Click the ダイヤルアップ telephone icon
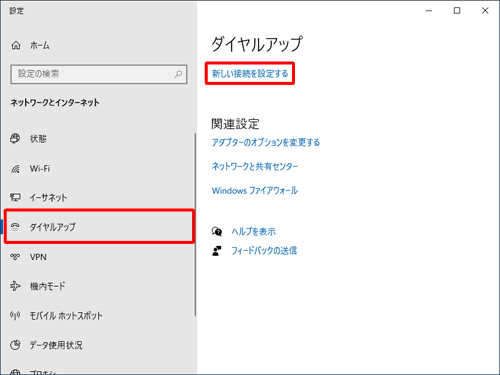This screenshot has width=500, height=375. pos(15,227)
